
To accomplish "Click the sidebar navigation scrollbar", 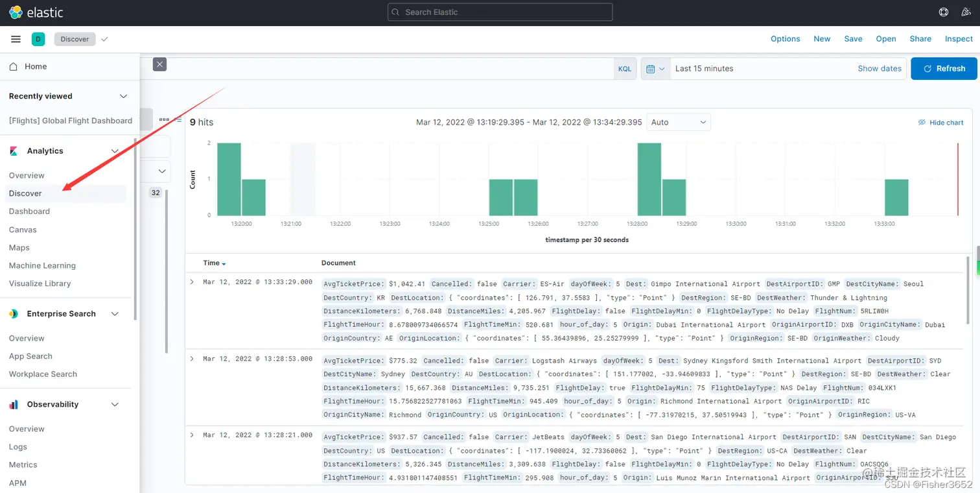I will point(135,228).
